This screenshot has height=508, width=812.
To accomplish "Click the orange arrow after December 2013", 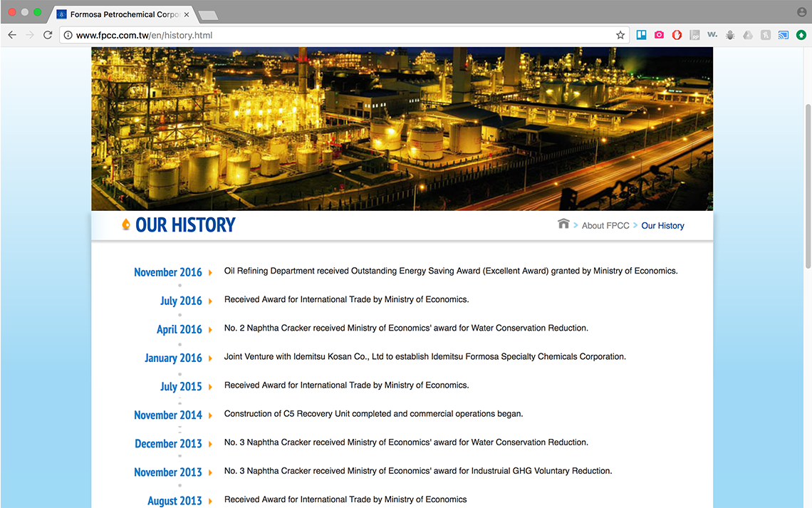I will pos(210,444).
